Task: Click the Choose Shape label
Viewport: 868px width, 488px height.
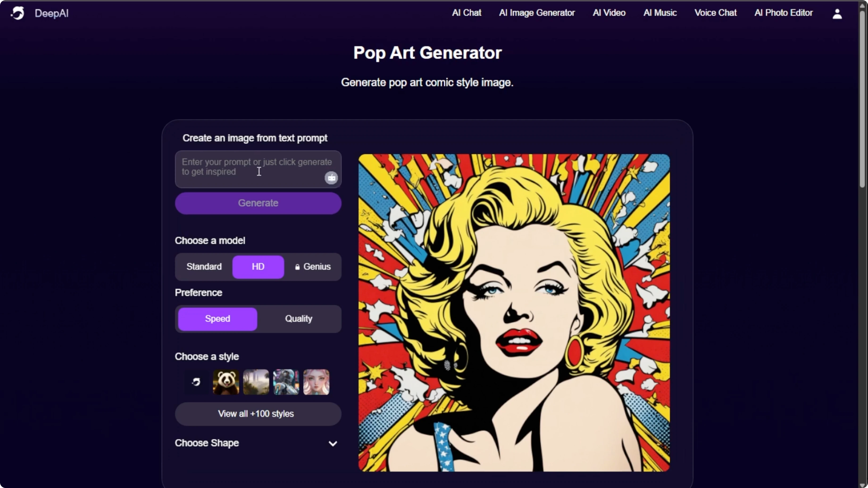Action: [x=207, y=443]
